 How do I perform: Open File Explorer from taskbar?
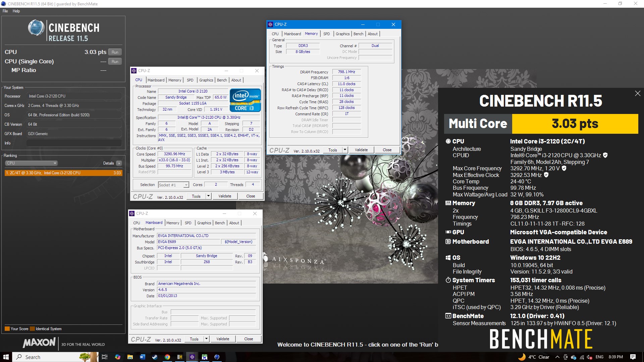130,357
